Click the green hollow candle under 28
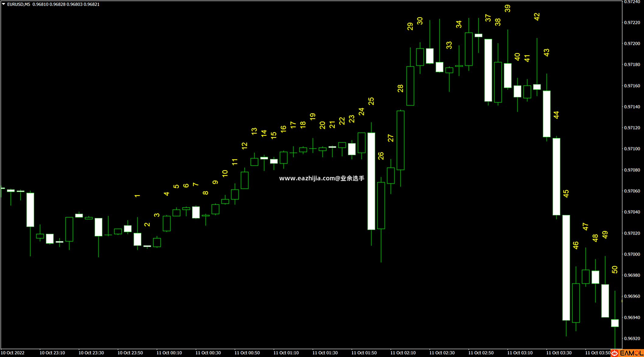The image size is (644, 357). [x=400, y=140]
